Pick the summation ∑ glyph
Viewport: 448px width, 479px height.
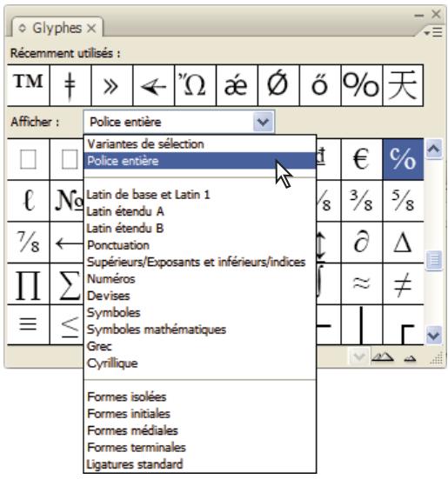(x=67, y=283)
